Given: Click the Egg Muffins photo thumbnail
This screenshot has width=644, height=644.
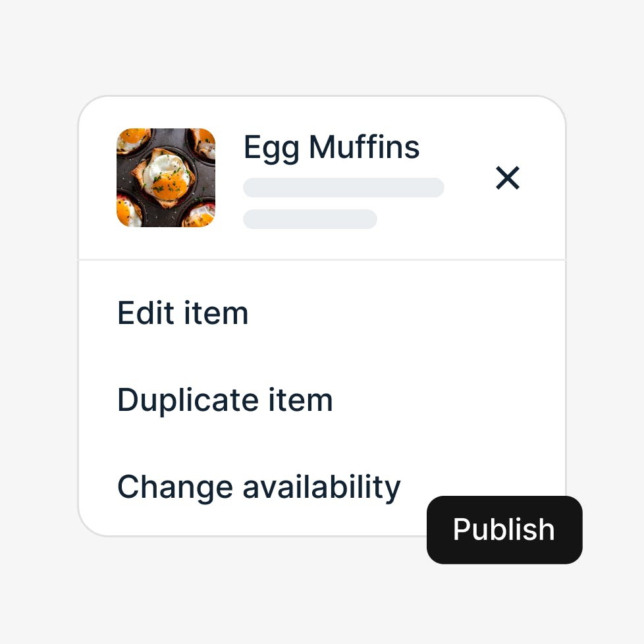Looking at the screenshot, I should 166,177.
